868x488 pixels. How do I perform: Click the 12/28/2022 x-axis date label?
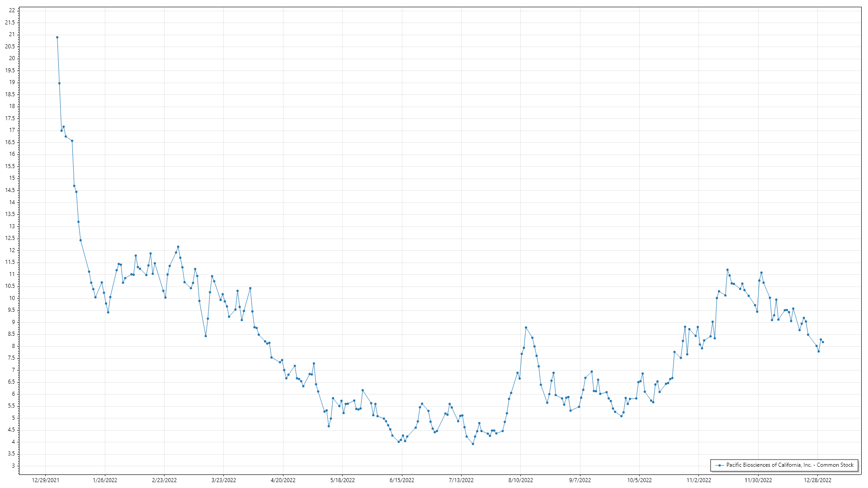[817, 480]
